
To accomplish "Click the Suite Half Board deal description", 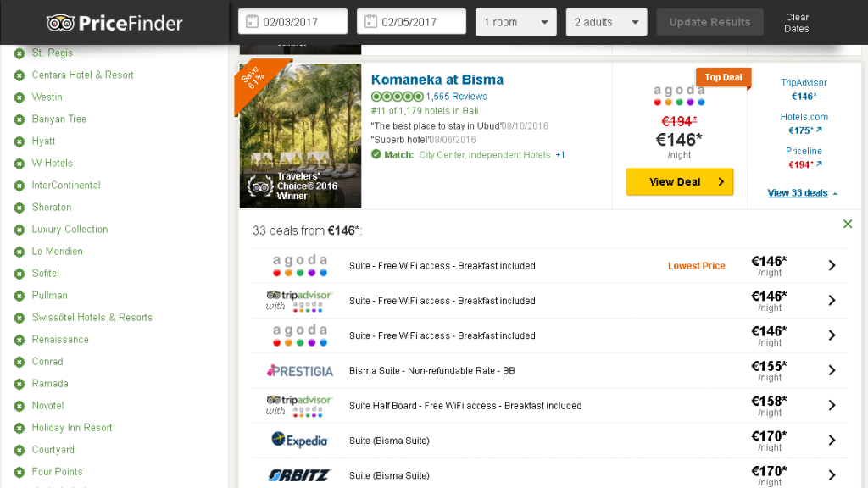I will (x=465, y=406).
